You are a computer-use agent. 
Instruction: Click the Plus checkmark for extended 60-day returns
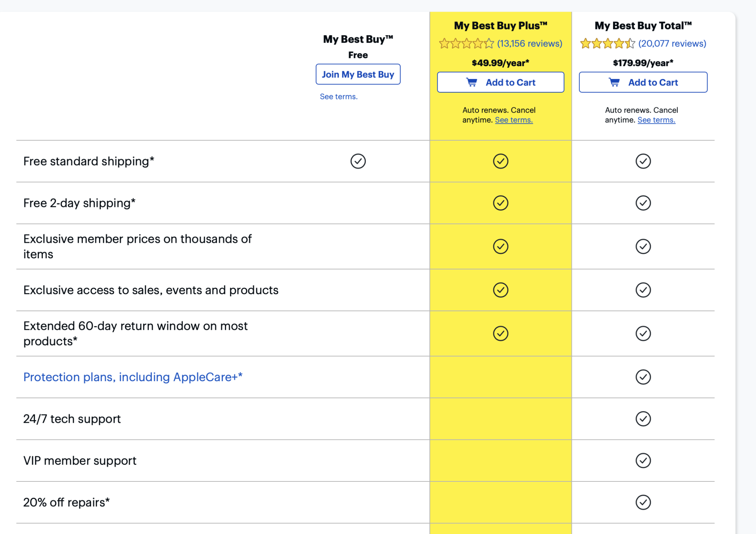(x=500, y=334)
